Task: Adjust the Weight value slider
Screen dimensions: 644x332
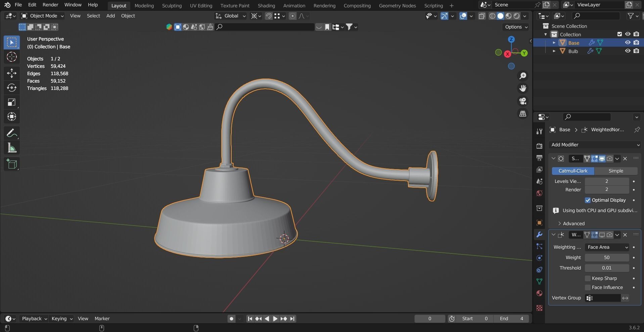Action: point(607,257)
